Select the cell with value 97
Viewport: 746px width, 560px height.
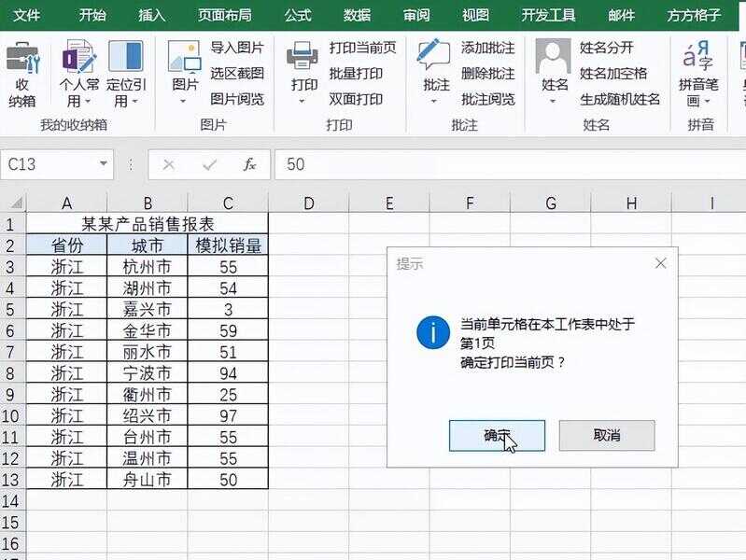point(228,416)
